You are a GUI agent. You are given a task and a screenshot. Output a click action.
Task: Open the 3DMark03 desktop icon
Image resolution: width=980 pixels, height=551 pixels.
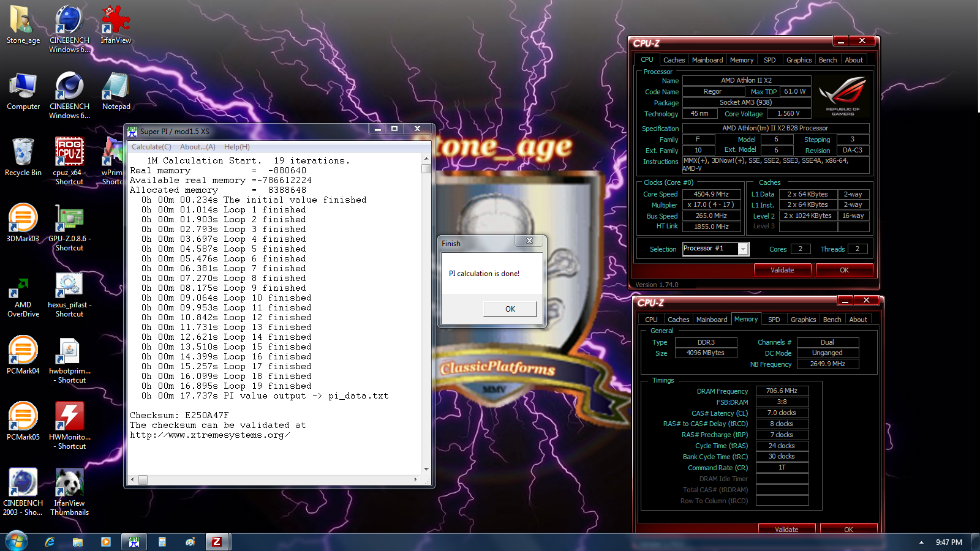click(x=23, y=223)
